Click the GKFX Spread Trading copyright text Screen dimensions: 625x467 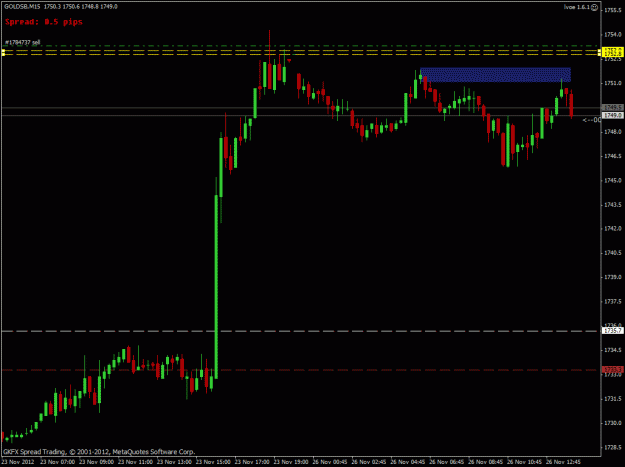(x=99, y=452)
